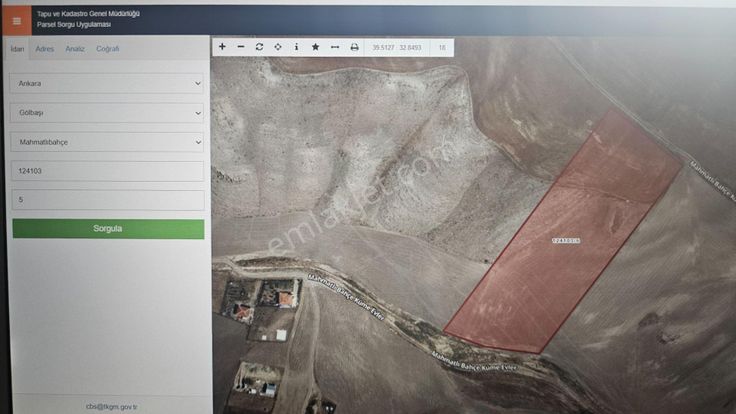Switch to the Adres tab
Image resolution: width=736 pixels, height=414 pixels.
tap(45, 49)
